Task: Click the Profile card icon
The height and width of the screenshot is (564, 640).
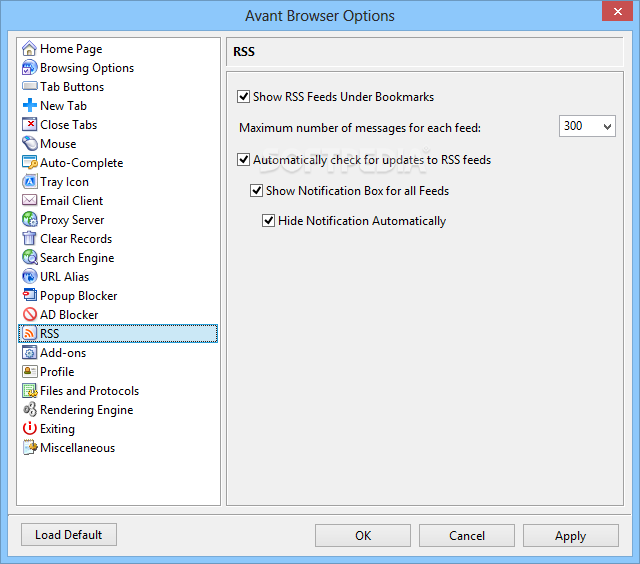Action: [29, 371]
